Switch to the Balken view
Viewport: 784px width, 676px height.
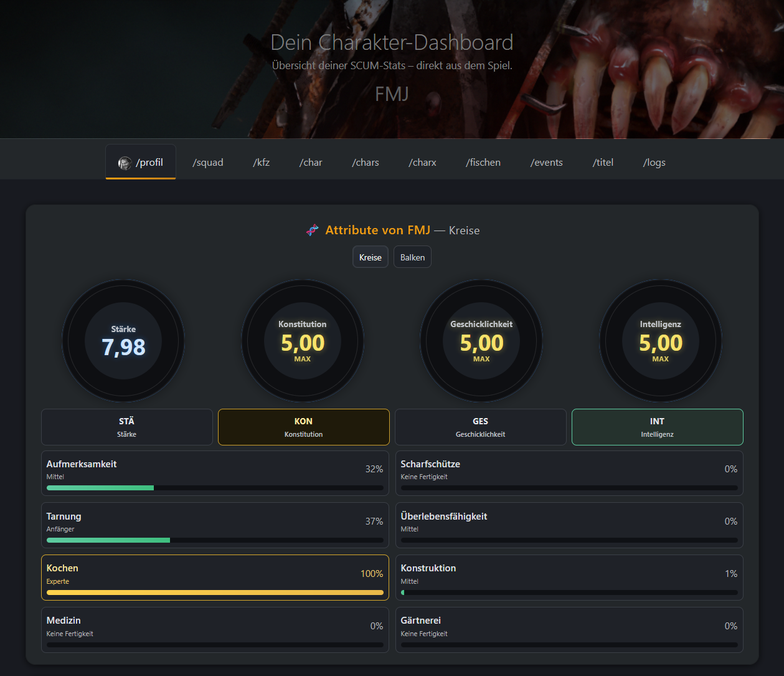coord(412,257)
